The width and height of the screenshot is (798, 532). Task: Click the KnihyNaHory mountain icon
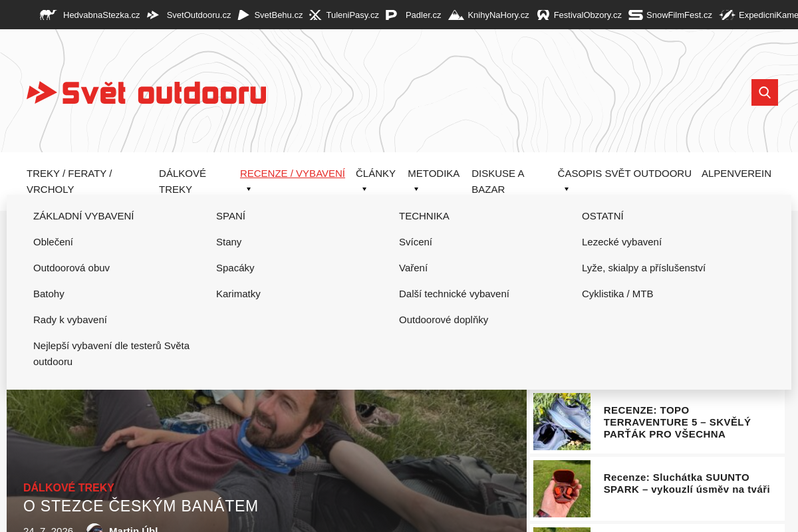pos(456,15)
